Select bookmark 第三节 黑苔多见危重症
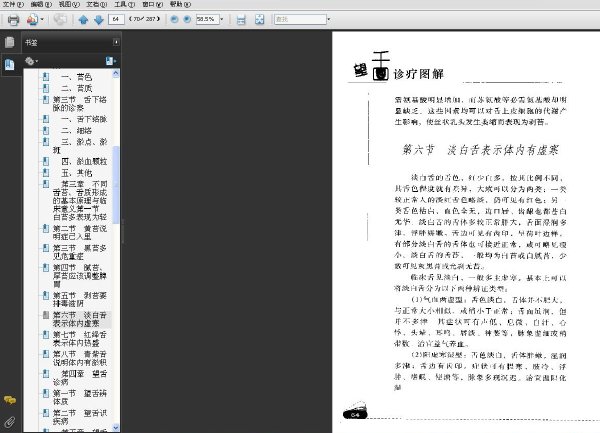The width and height of the screenshot is (600, 433). (x=80, y=252)
